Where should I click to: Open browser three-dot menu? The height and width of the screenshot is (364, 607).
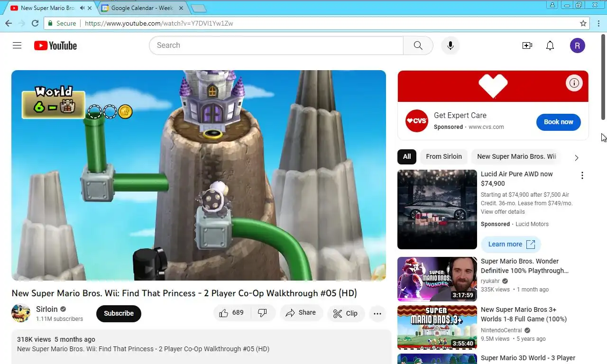[598, 23]
